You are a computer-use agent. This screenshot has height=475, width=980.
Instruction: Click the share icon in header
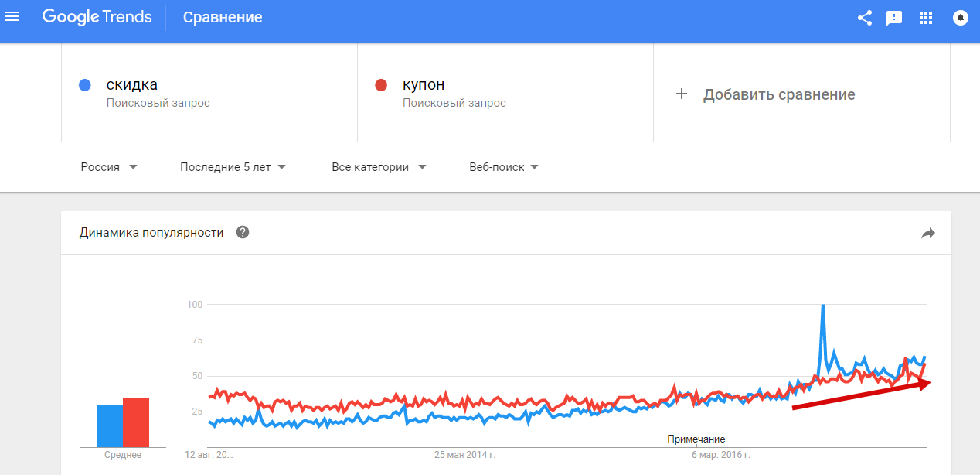pyautogui.click(x=865, y=17)
